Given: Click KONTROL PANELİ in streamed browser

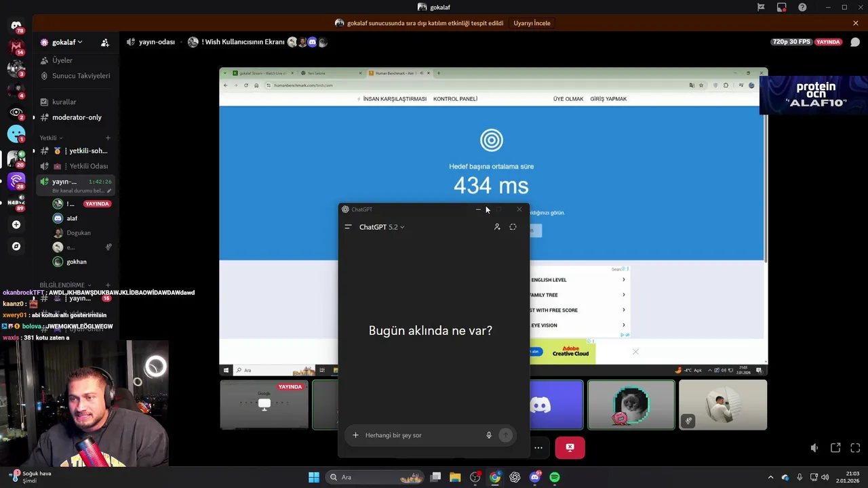Looking at the screenshot, I should [455, 99].
